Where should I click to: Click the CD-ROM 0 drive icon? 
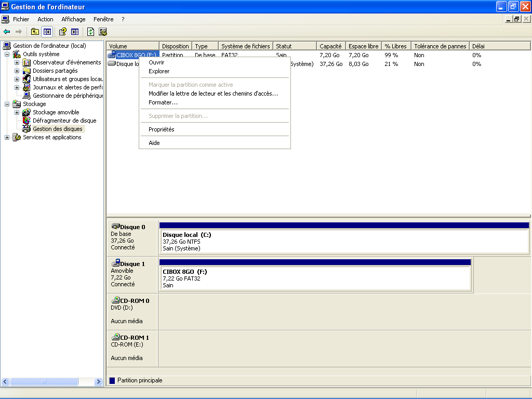(x=116, y=300)
